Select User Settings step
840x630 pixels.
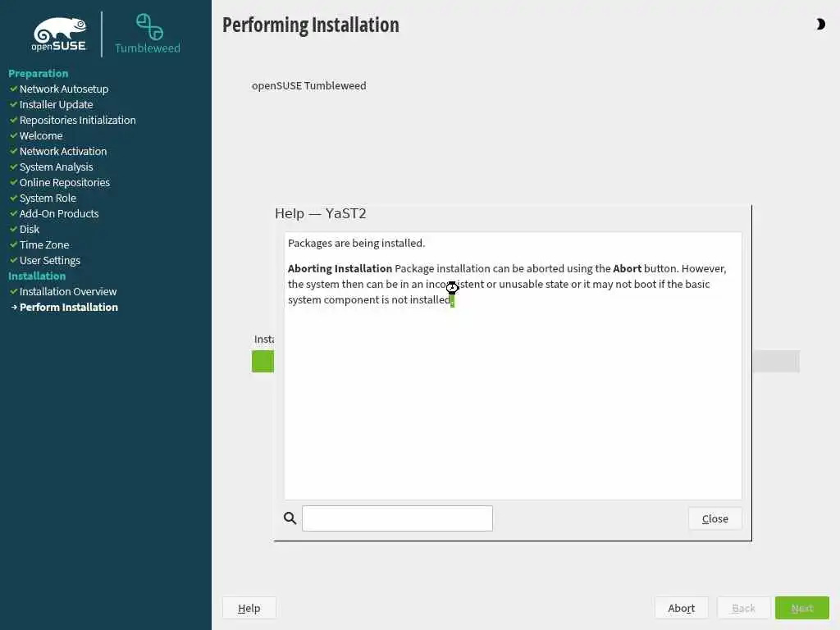click(x=50, y=260)
